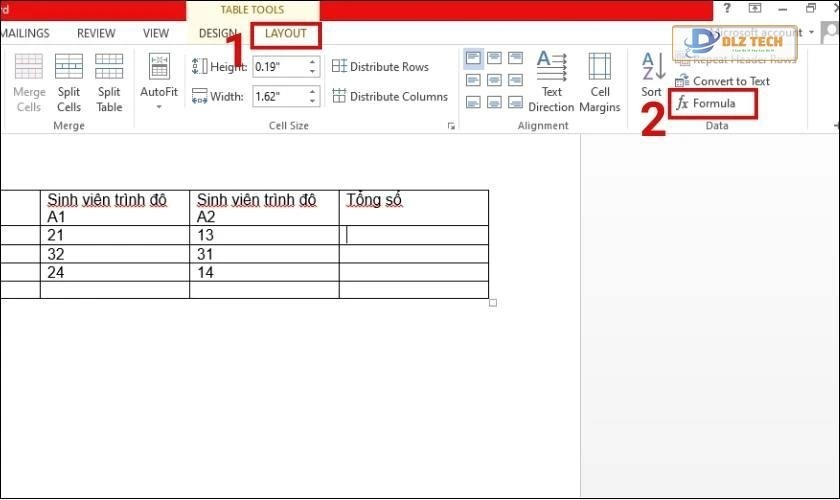
Task: Select Align Top Right alignment icon
Action: [515, 59]
